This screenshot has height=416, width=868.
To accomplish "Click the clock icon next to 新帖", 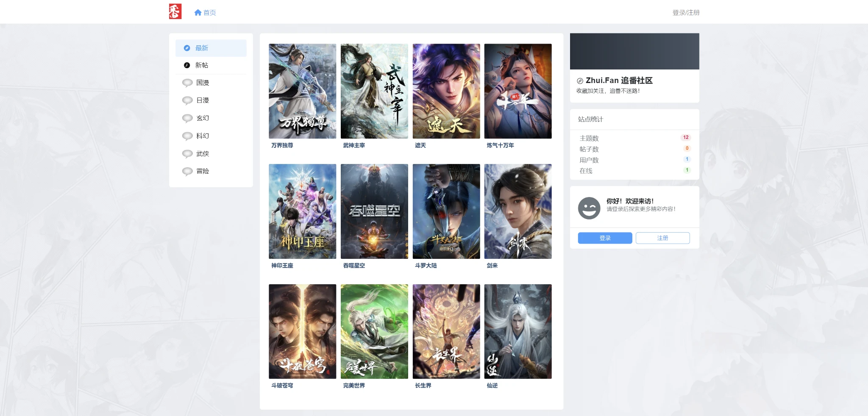I will point(187,65).
